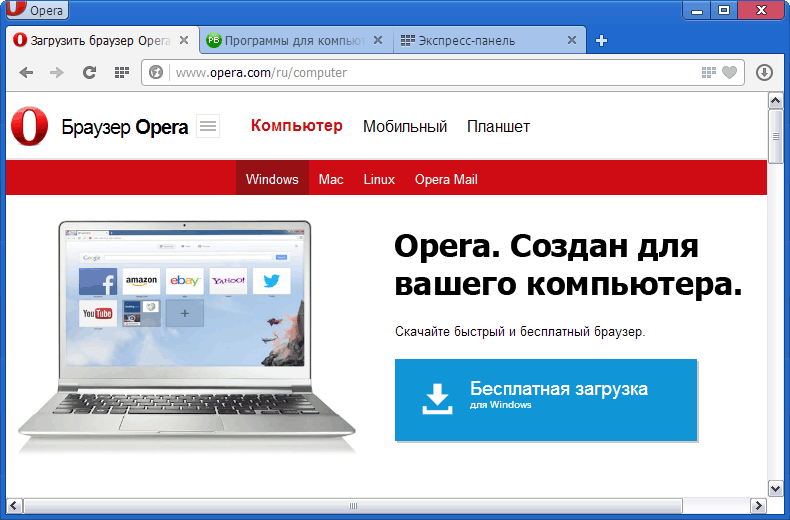The height and width of the screenshot is (520, 790).
Task: Click the horizontal scrollbar right arrow
Action: pos(757,505)
